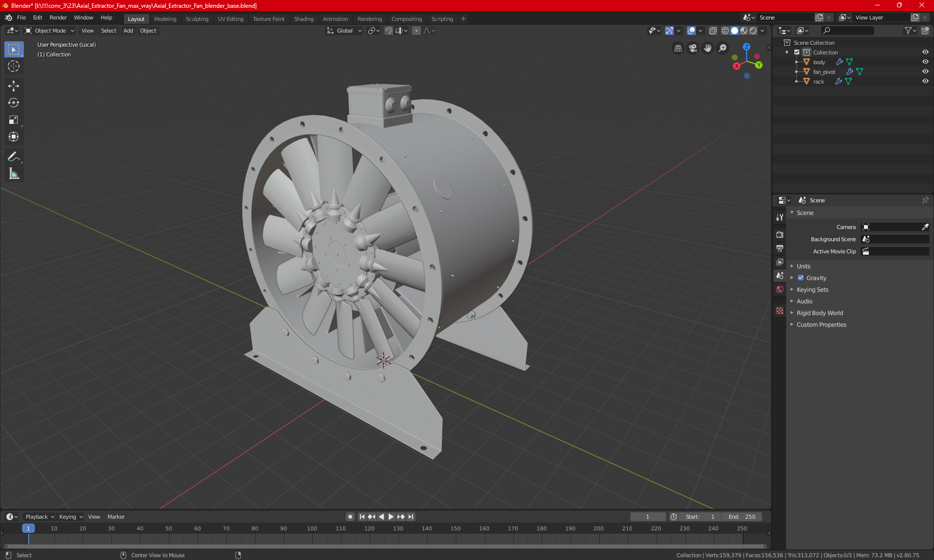Screen dimensions: 934x560
Task: Expand the Audio panel
Action: click(x=804, y=301)
